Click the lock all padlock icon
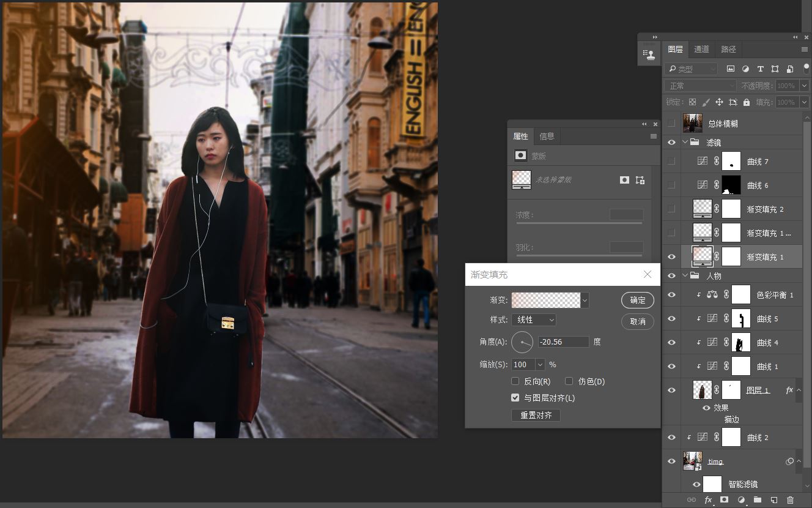The width and height of the screenshot is (812, 508). pyautogui.click(x=746, y=102)
